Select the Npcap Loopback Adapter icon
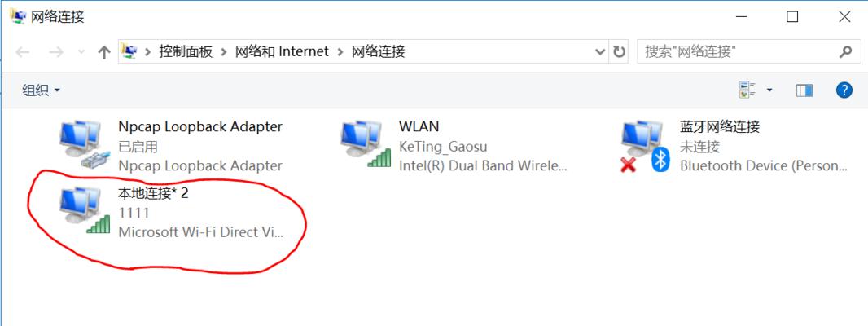Screen dimensions: 868x326 pyautogui.click(x=81, y=144)
